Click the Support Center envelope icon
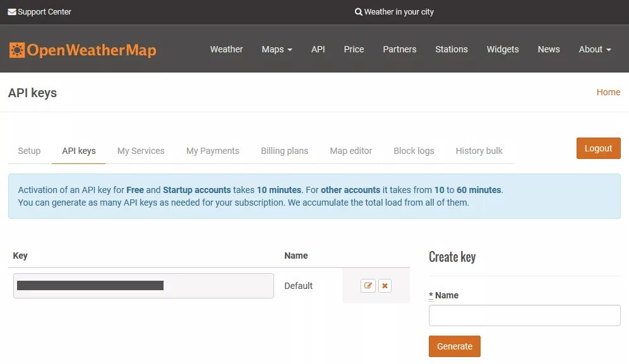 pyautogui.click(x=12, y=12)
